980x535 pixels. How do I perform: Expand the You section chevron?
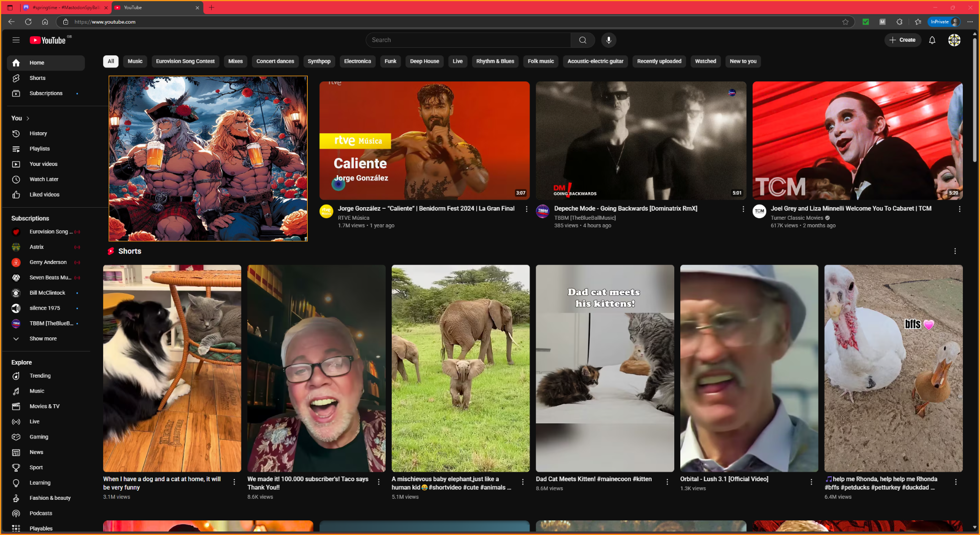coord(28,119)
